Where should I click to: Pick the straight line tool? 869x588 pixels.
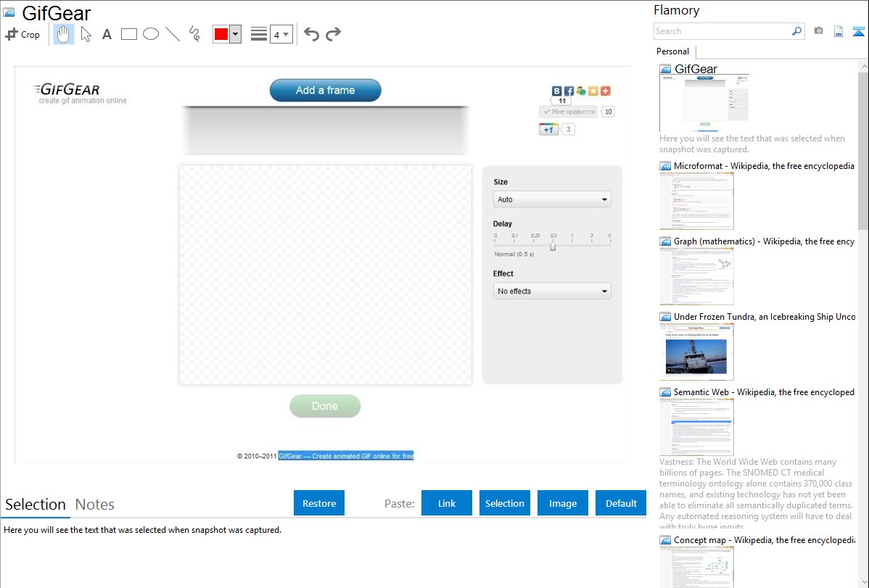point(173,34)
